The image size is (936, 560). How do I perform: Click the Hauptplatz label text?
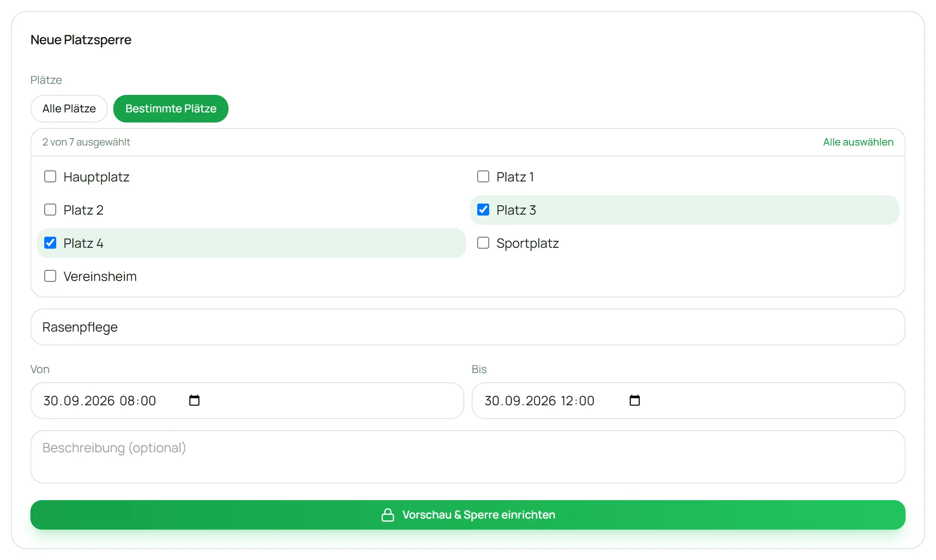tap(96, 177)
